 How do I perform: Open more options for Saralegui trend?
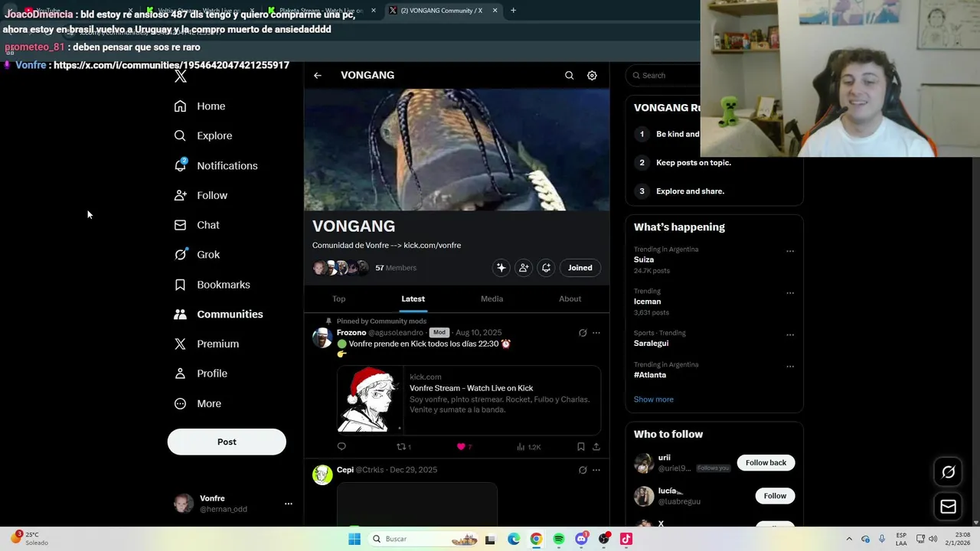pos(790,335)
